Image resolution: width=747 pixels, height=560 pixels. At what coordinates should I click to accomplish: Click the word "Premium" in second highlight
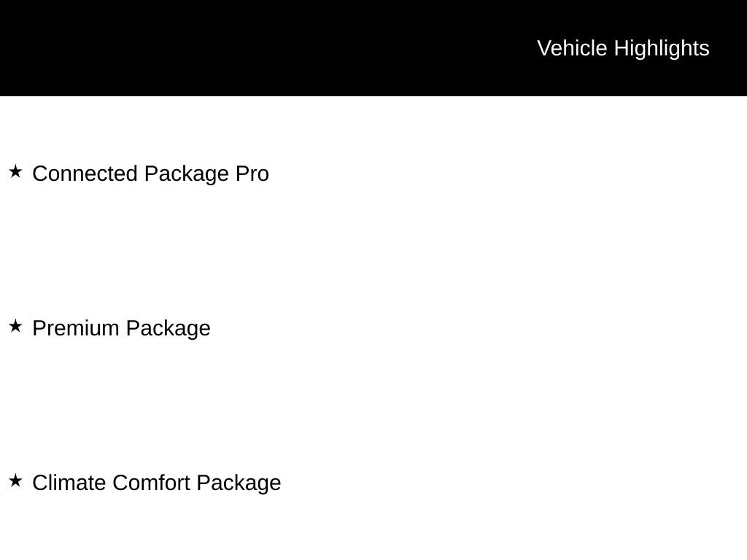pos(76,328)
